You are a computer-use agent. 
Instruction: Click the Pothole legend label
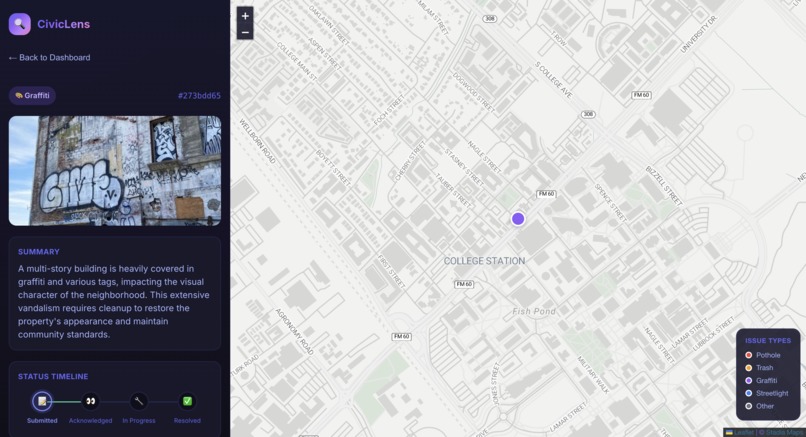[x=768, y=355]
